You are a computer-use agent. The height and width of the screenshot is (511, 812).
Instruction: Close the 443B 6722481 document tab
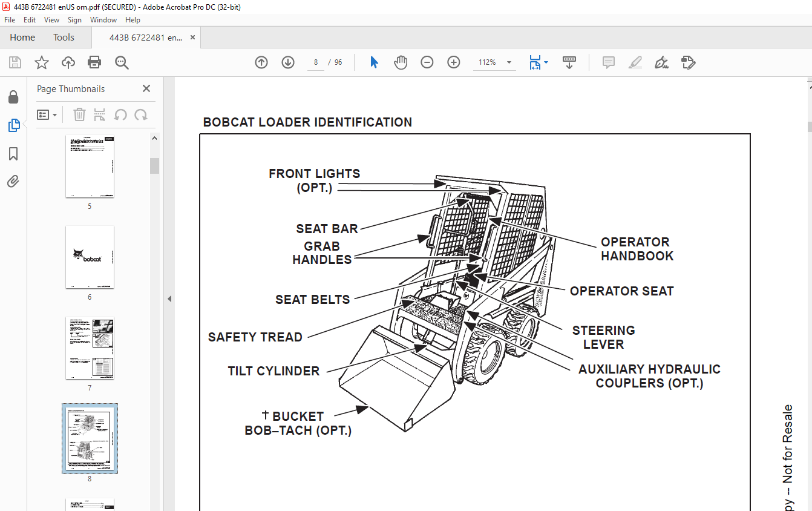(x=192, y=38)
